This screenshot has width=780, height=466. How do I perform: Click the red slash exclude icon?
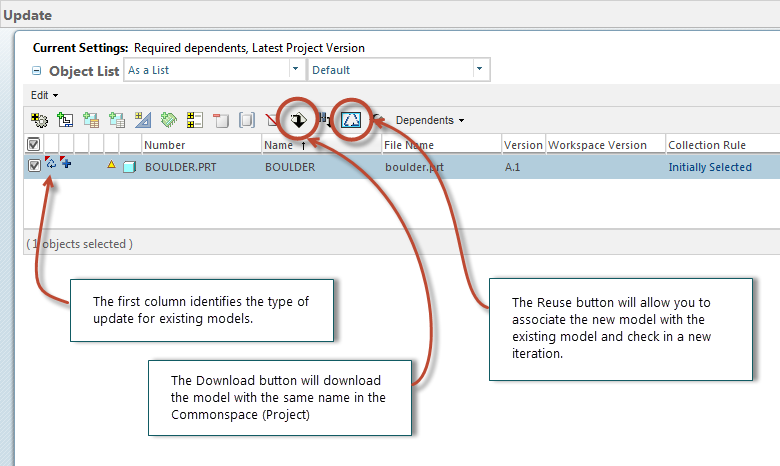(x=272, y=120)
